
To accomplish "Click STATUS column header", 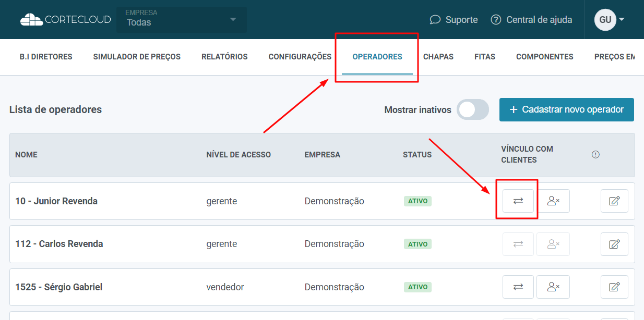I will pos(418,155).
